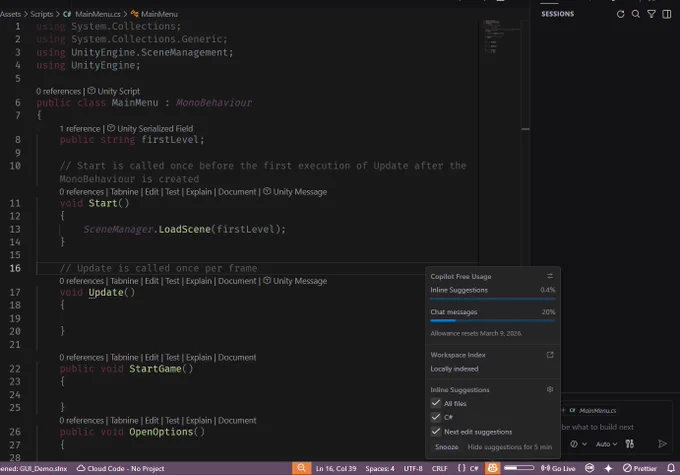Click 0 references lens above class MainMenu

click(x=58, y=92)
